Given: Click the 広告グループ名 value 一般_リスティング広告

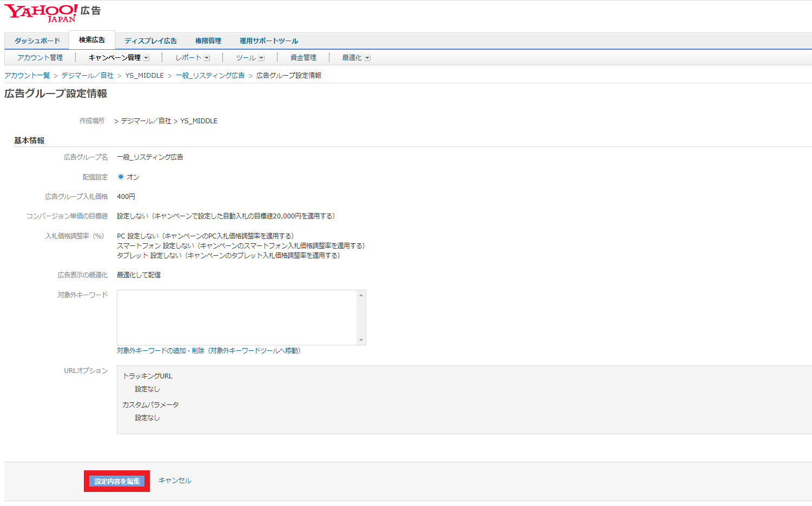Looking at the screenshot, I should [x=150, y=157].
